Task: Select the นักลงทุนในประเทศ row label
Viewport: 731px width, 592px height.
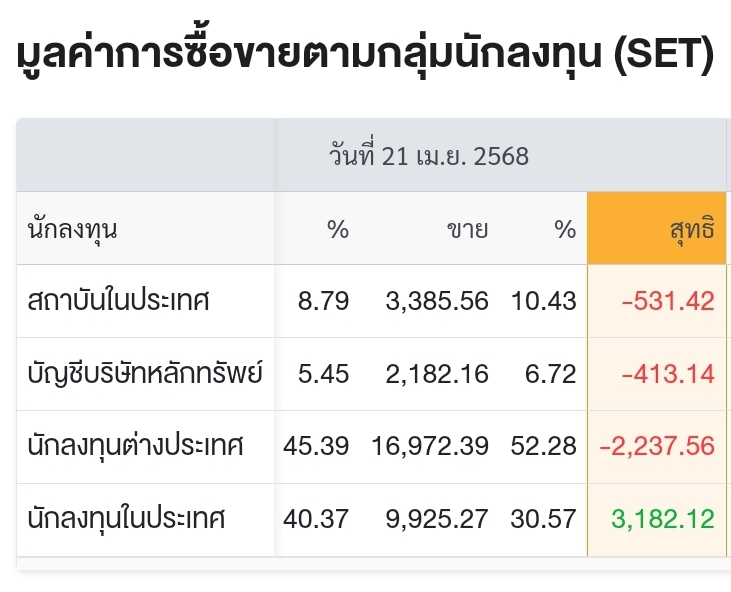Action: [x=126, y=518]
